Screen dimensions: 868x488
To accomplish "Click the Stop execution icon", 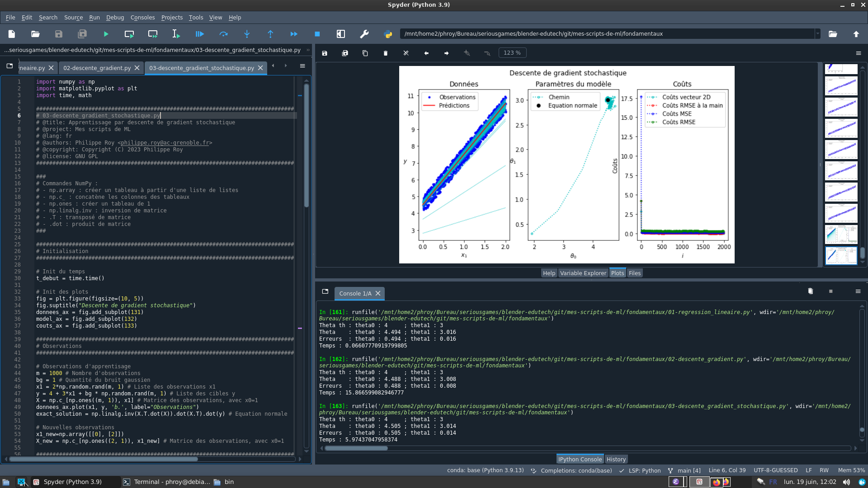I will tap(318, 34).
